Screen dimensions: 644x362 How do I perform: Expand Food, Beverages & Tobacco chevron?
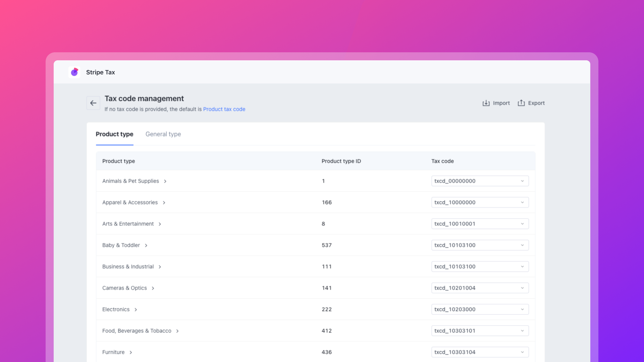click(x=177, y=331)
